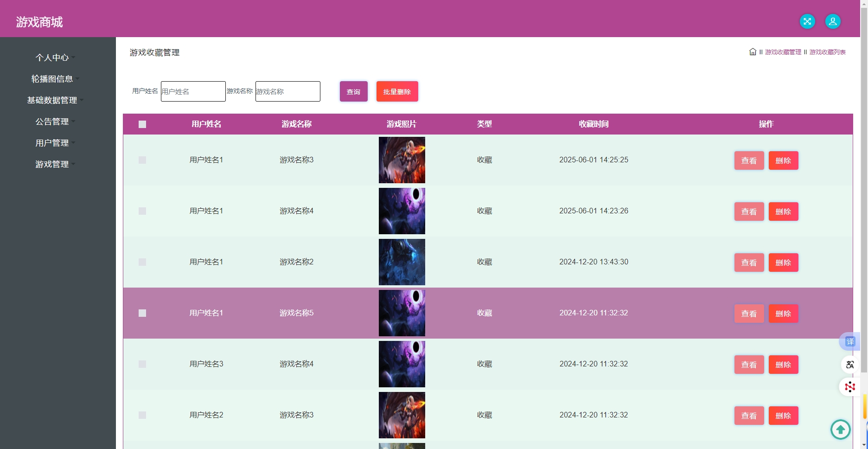This screenshot has width=868, height=449.
Task: Check the checkbox on the highlighted 游戏名称5 row
Action: tap(142, 313)
